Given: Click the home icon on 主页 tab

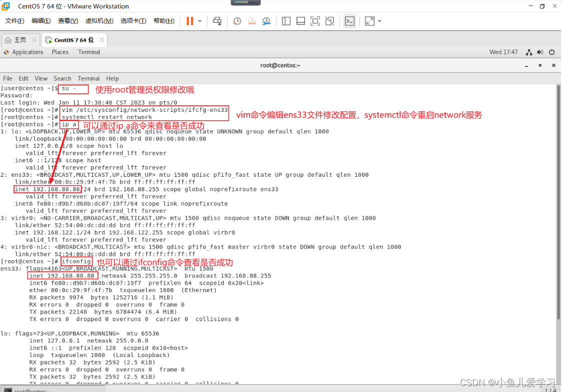Looking at the screenshot, I should point(8,40).
